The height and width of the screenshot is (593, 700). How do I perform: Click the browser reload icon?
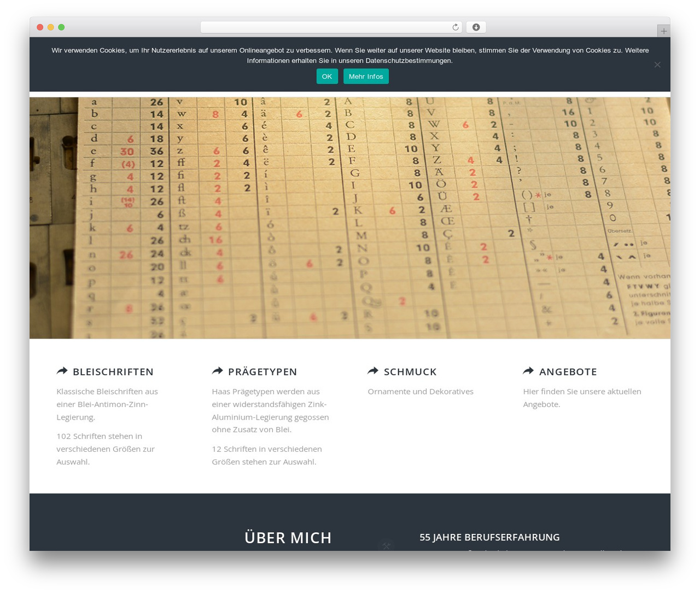[x=455, y=27]
